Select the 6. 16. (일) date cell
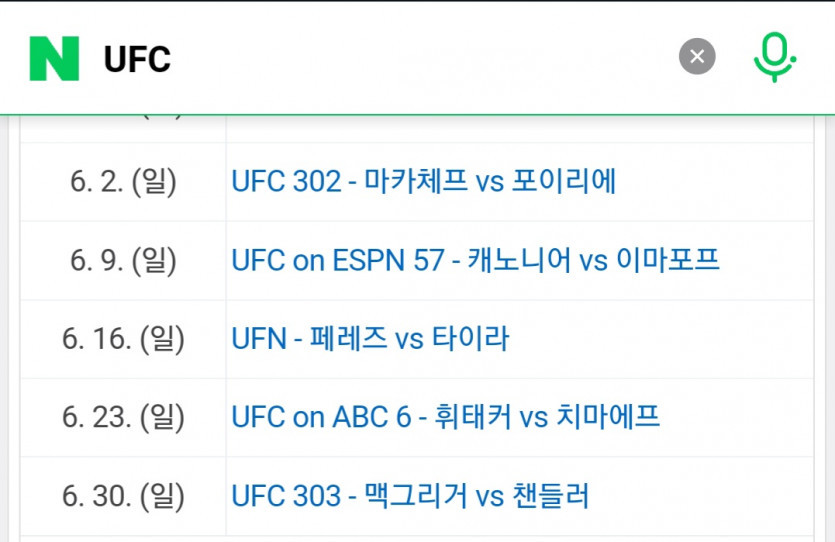The height and width of the screenshot is (542, 835). click(123, 338)
